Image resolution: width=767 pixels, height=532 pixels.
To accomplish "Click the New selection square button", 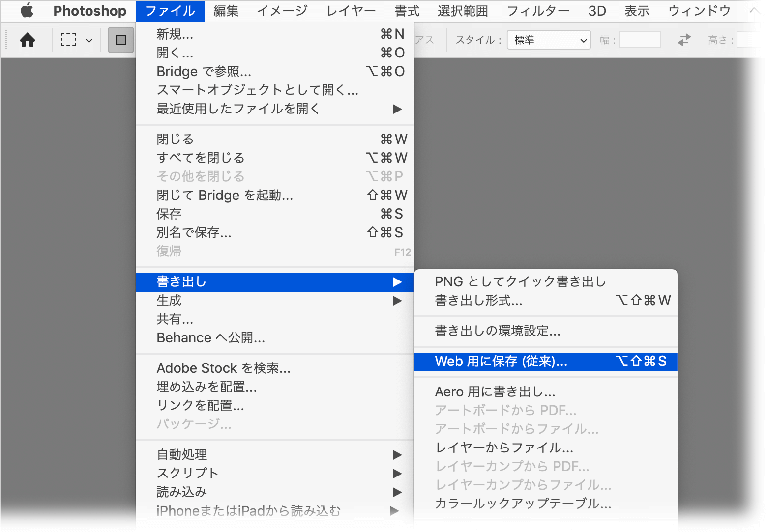I will click(121, 40).
